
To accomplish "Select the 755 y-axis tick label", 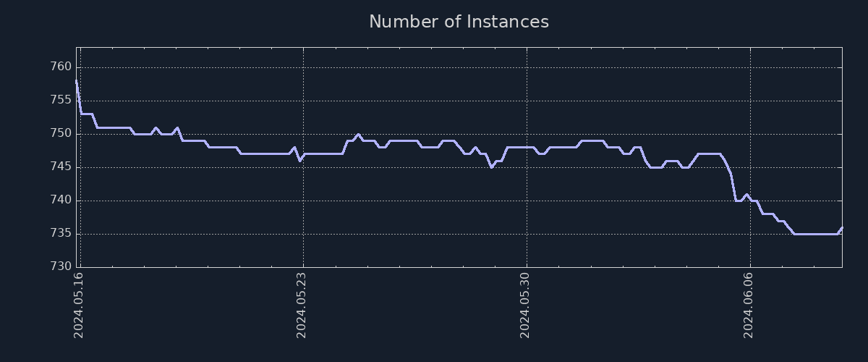I will (x=59, y=101).
